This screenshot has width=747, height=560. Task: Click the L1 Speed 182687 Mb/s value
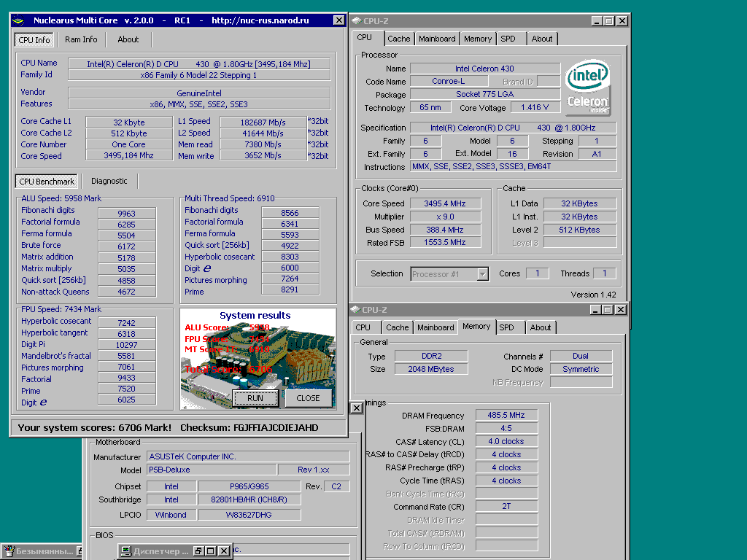263,122
